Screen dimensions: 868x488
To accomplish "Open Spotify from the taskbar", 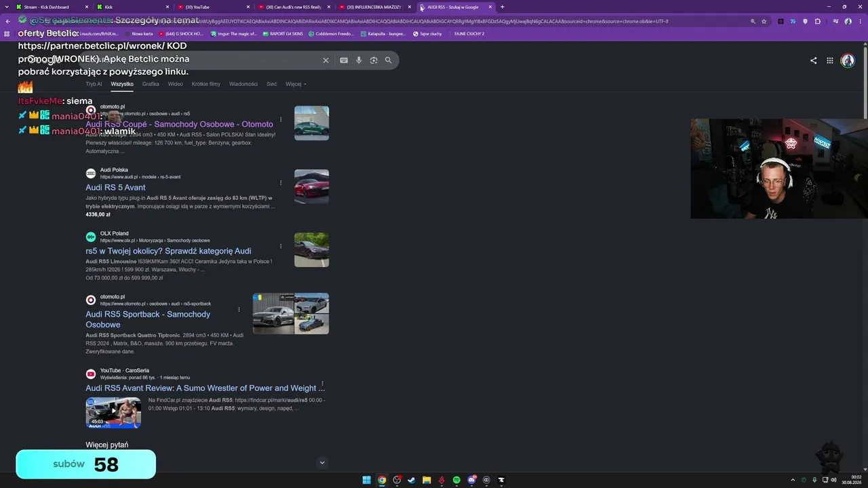I will 456,480.
